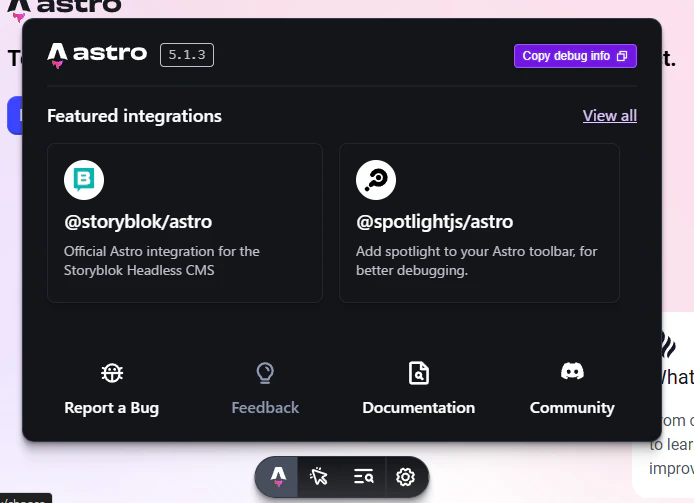The image size is (694, 503).
Task: Click the Storyblok Headless CMS description text
Action: click(x=162, y=261)
